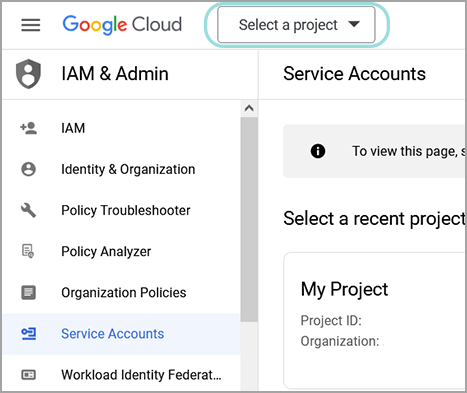This screenshot has width=467, height=393.
Task: Click the Project ID label
Action: point(331,321)
